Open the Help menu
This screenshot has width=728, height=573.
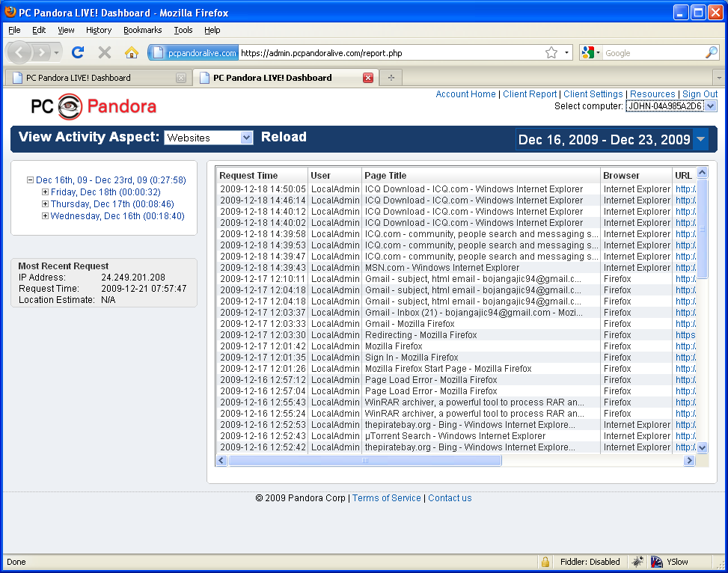(x=212, y=30)
